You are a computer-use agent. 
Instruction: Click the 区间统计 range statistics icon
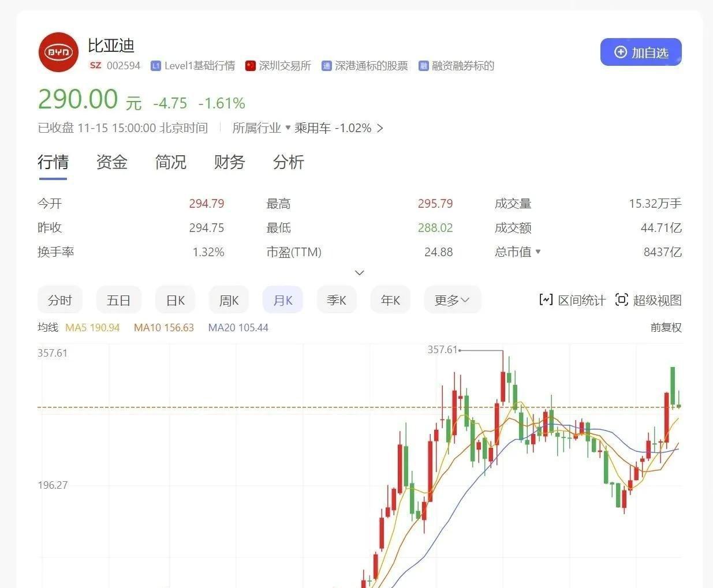[x=546, y=299]
